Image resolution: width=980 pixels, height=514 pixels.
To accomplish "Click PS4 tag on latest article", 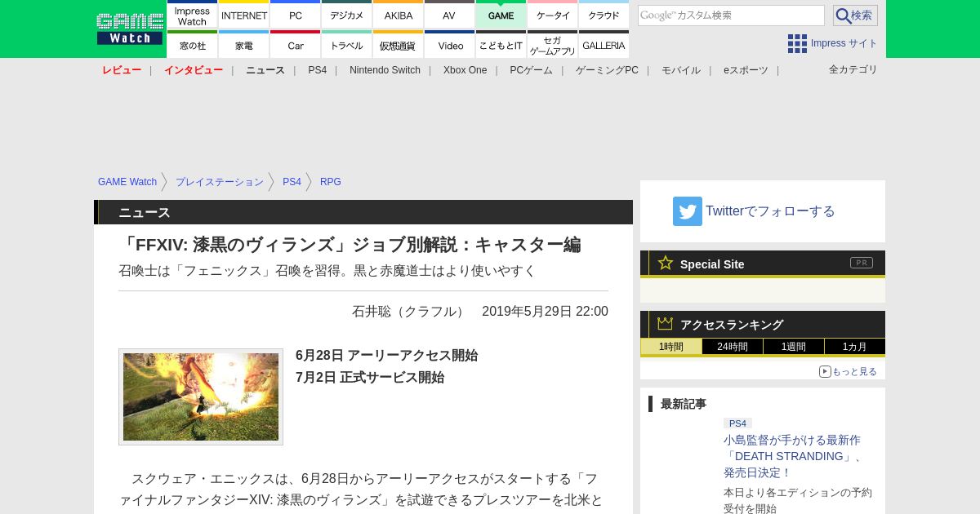I will point(737,423).
